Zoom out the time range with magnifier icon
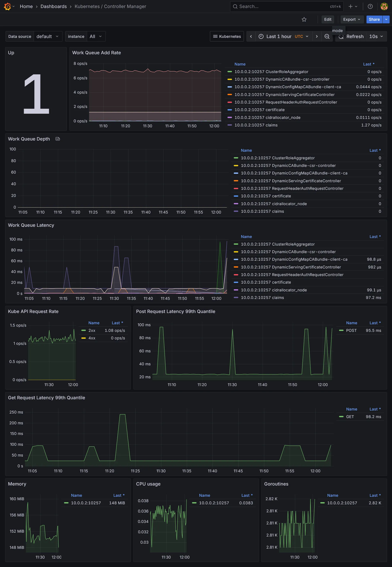The width and height of the screenshot is (392, 567). (x=327, y=36)
